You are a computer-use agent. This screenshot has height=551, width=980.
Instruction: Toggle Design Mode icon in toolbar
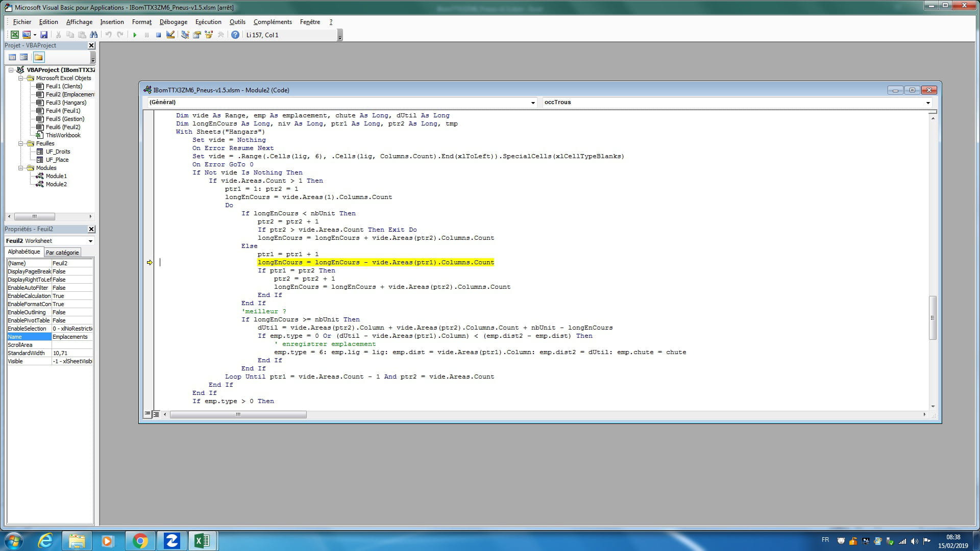click(170, 35)
